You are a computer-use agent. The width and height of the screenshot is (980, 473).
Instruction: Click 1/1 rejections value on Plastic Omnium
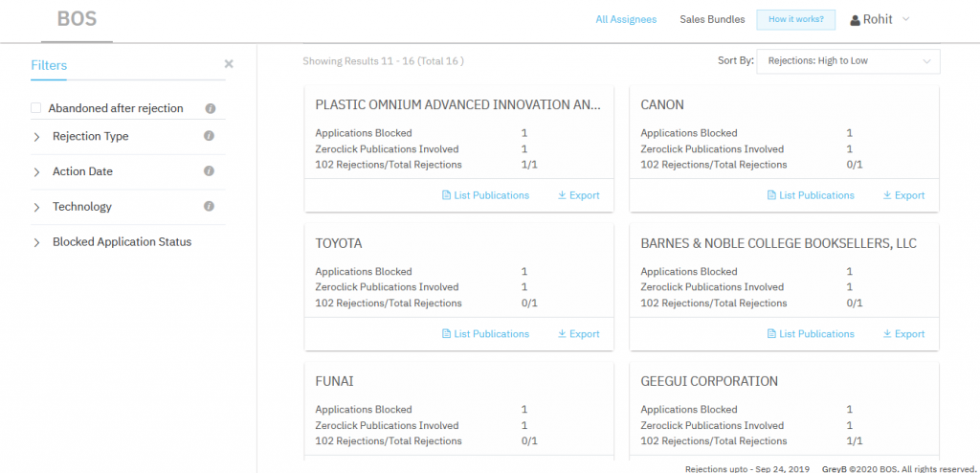tap(529, 165)
